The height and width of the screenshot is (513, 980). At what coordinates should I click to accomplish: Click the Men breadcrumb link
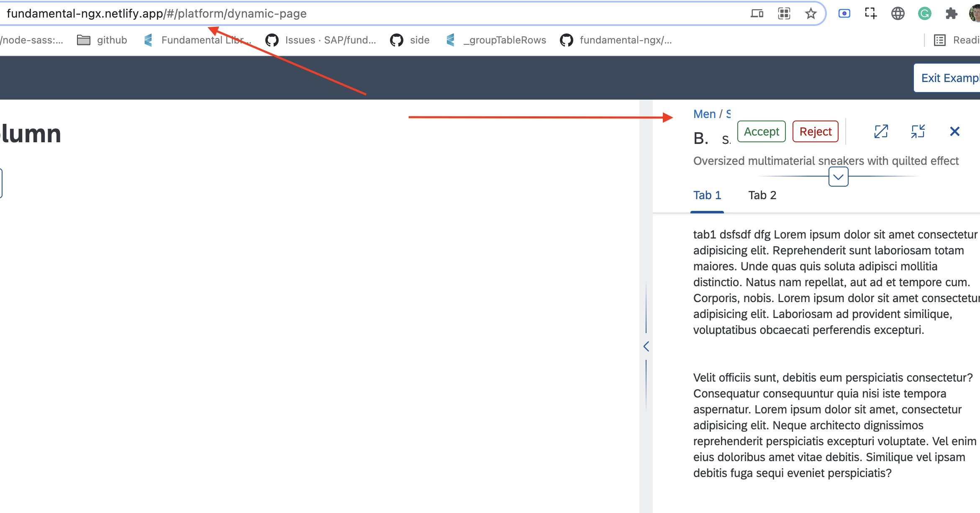(705, 114)
